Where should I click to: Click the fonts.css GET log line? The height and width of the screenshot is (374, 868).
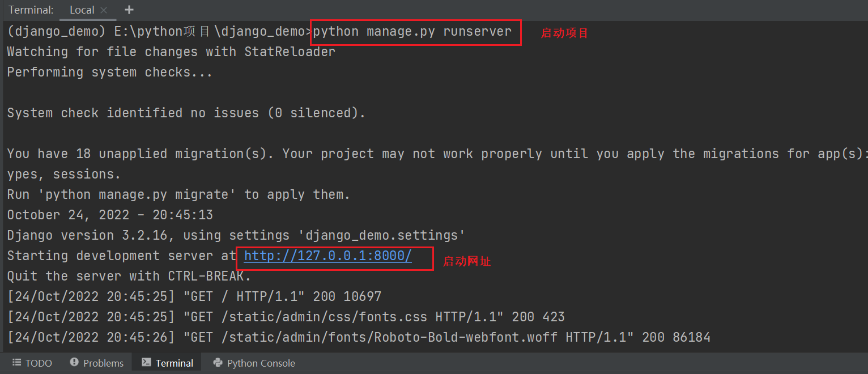point(286,317)
